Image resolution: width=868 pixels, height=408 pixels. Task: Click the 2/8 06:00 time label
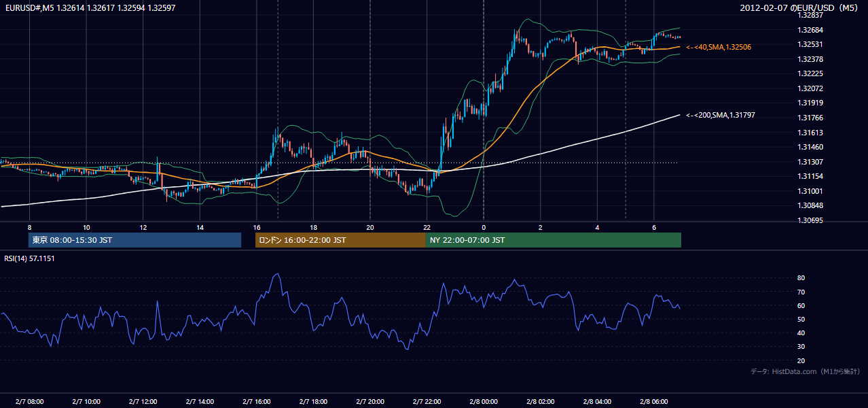click(x=653, y=402)
